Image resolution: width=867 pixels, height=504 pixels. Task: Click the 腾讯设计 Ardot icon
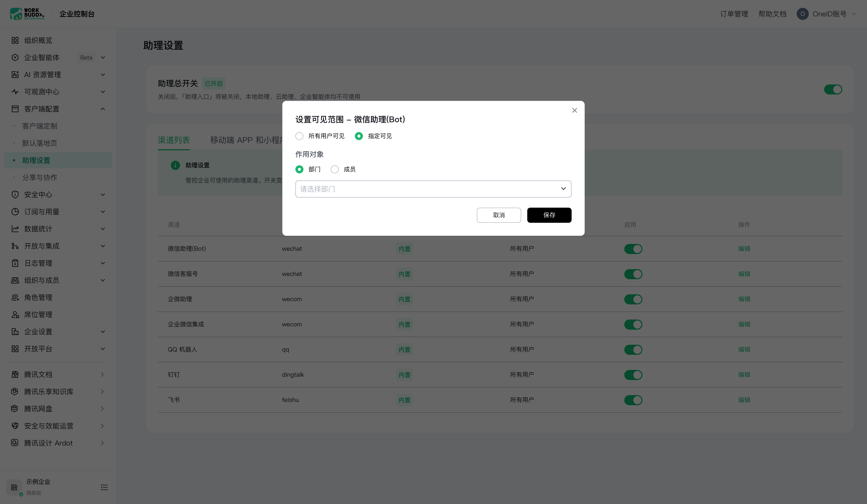click(x=15, y=443)
